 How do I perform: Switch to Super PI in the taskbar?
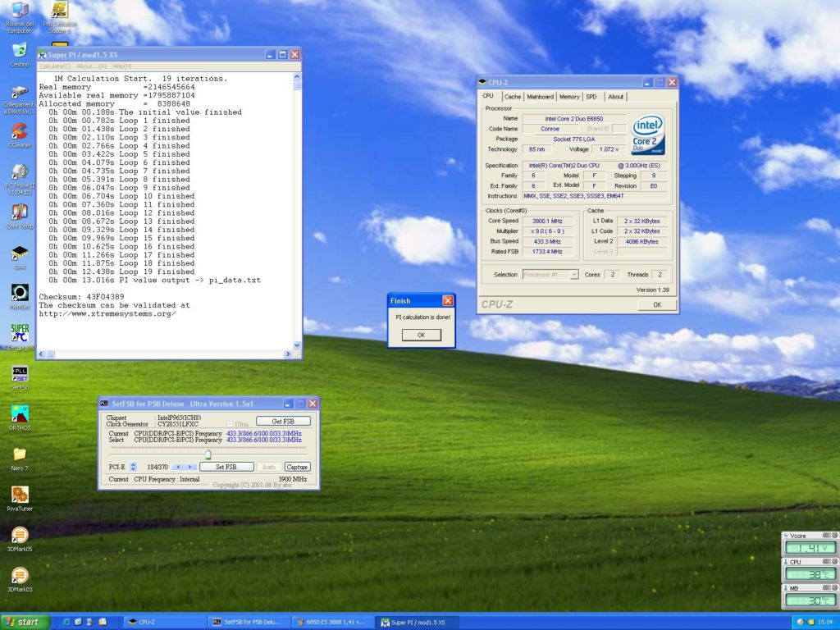click(x=417, y=622)
